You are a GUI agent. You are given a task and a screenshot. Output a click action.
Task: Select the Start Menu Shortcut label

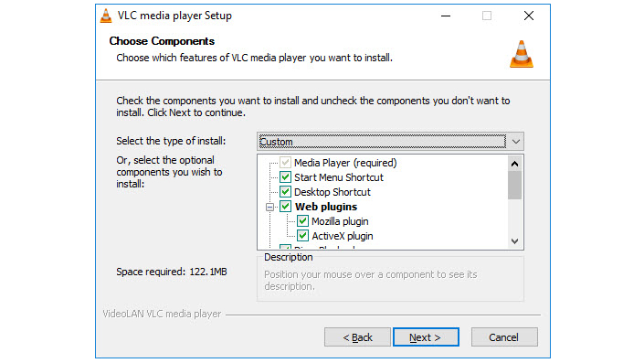pyautogui.click(x=339, y=177)
